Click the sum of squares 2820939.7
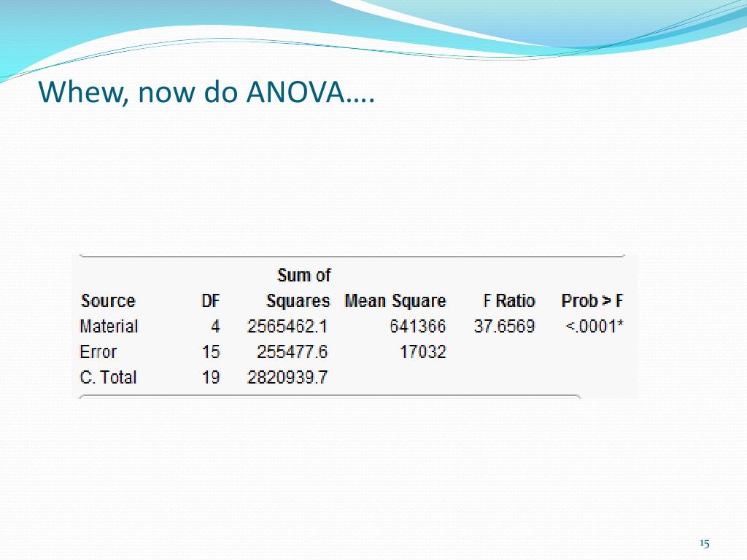Screen dimensions: 747x560 point(287,378)
